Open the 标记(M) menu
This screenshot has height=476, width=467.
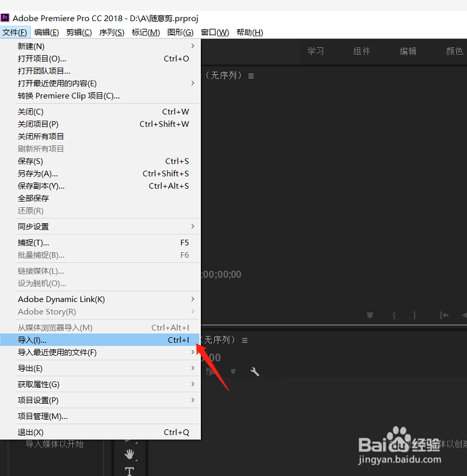(146, 32)
